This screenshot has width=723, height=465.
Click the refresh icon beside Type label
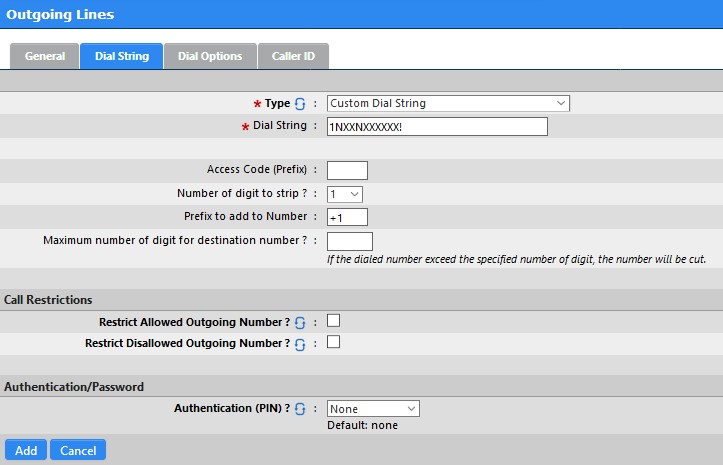300,104
